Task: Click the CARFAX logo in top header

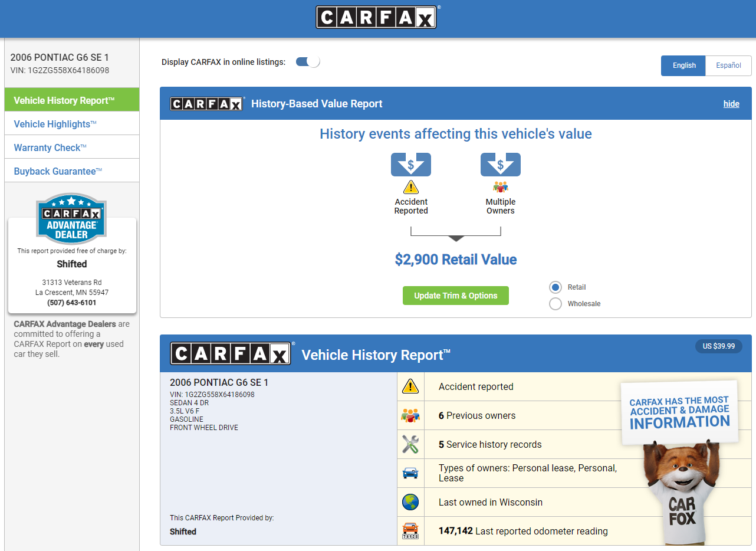Action: point(378,17)
